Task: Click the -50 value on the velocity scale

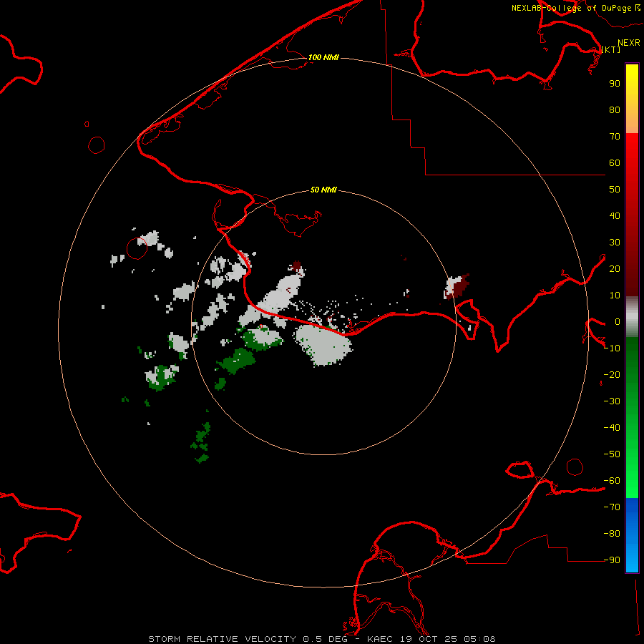Action: 612,454
